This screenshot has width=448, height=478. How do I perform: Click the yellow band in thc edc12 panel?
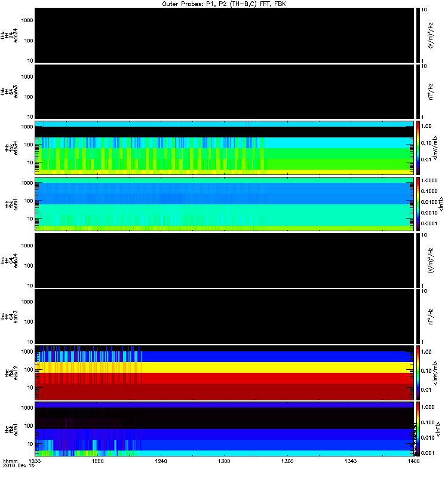click(224, 367)
